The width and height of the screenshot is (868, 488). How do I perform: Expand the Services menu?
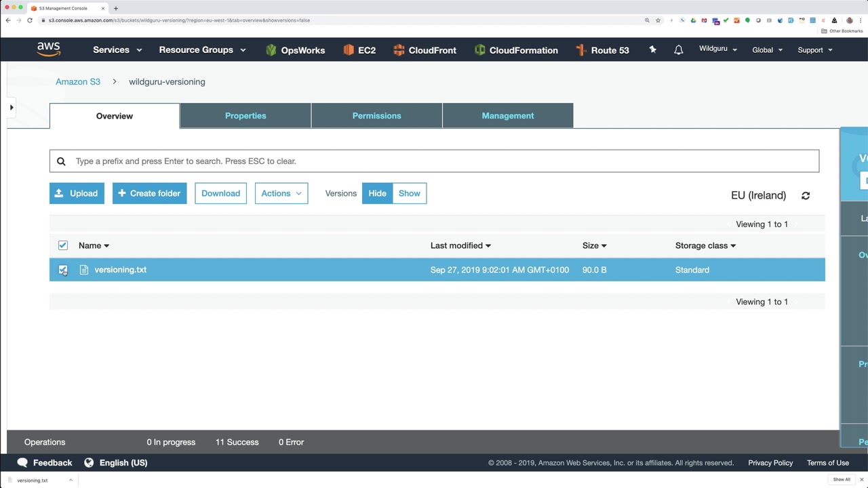click(117, 50)
